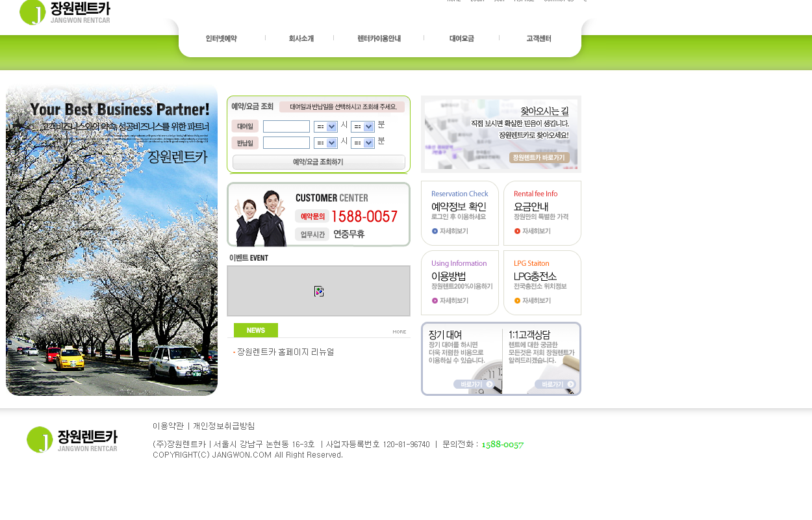
Task: Open the 개인정보취급방침 footer link
Action: pos(223,426)
